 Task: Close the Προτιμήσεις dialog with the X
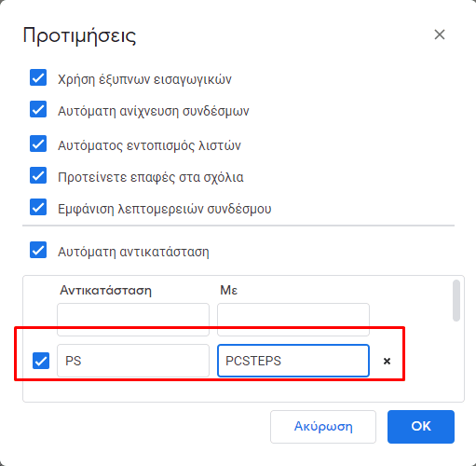click(x=440, y=34)
